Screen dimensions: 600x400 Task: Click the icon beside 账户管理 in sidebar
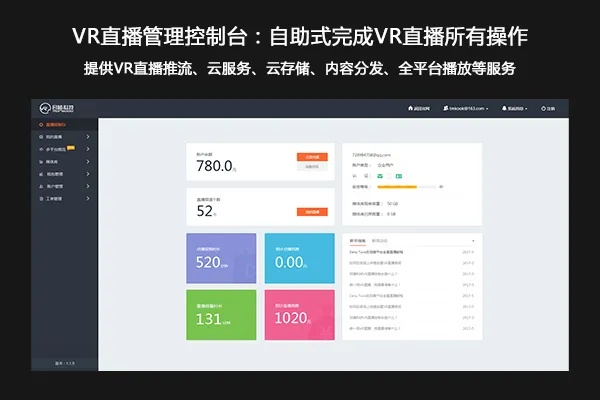tap(41, 186)
